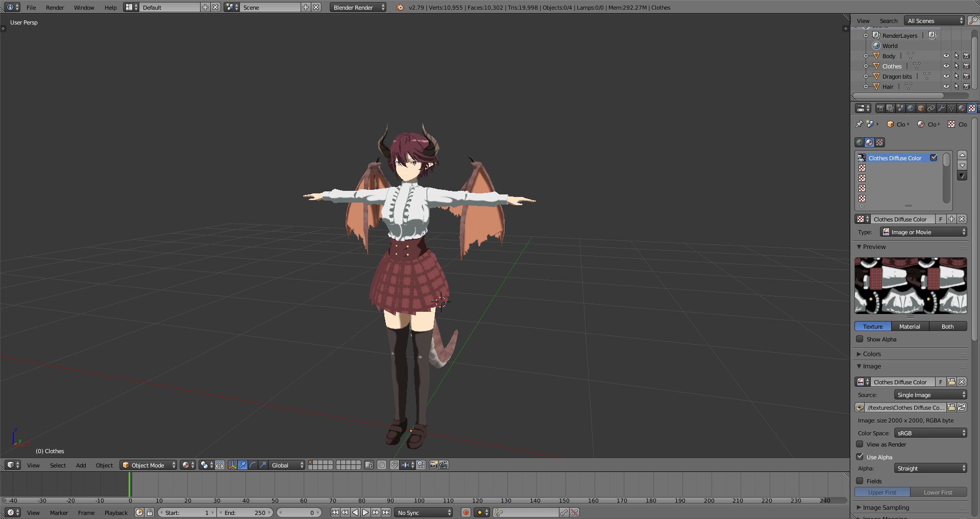This screenshot has width=980, height=519.
Task: Open the Alpha Straight dropdown
Action: click(930, 468)
